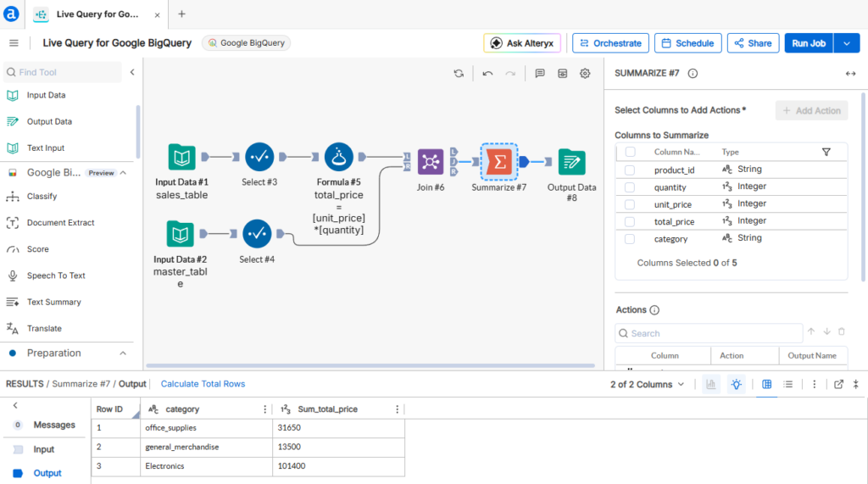
Task: Collapse the Preparation tool group
Action: pos(123,353)
